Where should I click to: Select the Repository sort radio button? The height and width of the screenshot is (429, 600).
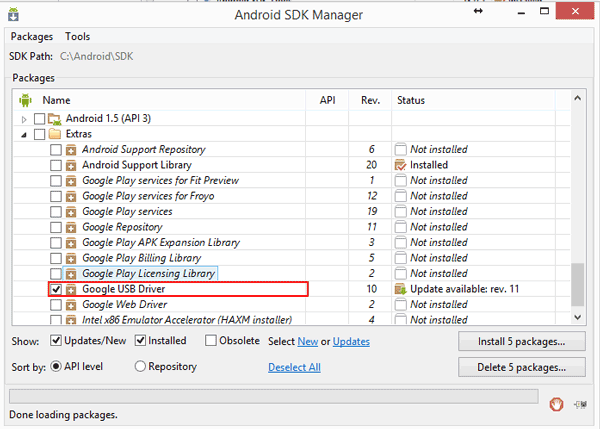point(140,366)
